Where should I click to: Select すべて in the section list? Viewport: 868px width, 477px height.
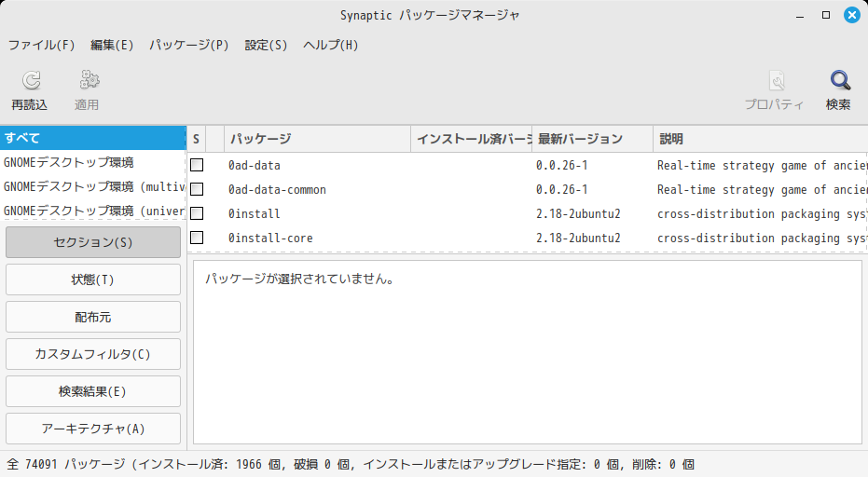pos(93,138)
